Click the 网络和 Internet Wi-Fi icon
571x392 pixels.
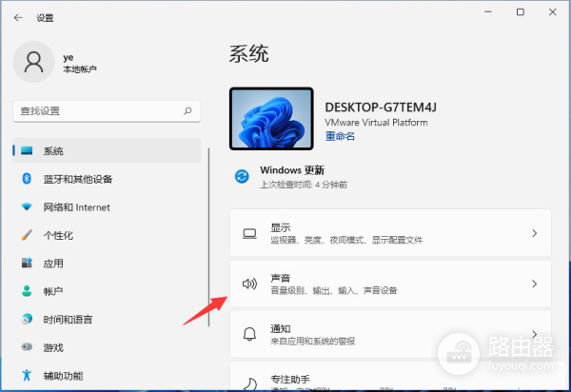coord(28,206)
